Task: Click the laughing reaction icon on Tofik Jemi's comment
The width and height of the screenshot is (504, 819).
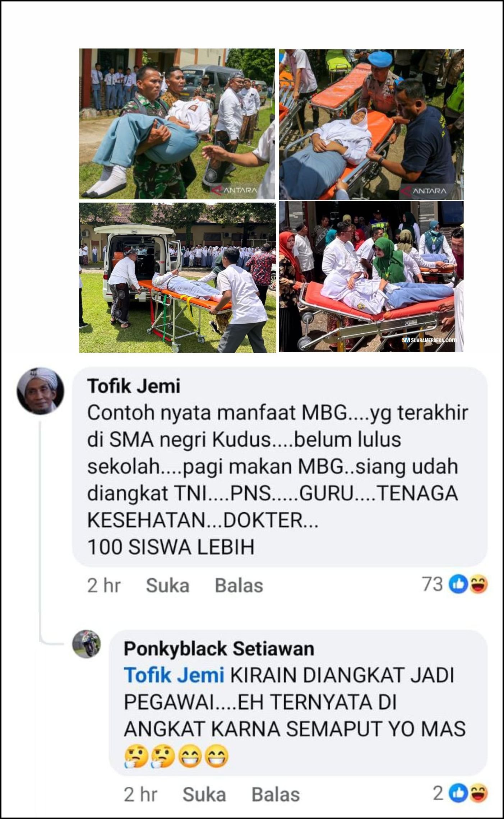Action: coord(478,584)
